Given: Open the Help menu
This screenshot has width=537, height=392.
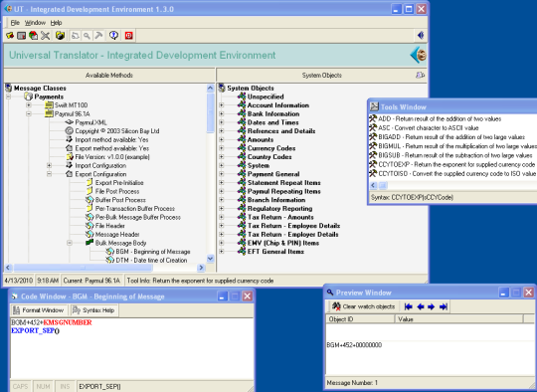Looking at the screenshot, I should point(56,23).
